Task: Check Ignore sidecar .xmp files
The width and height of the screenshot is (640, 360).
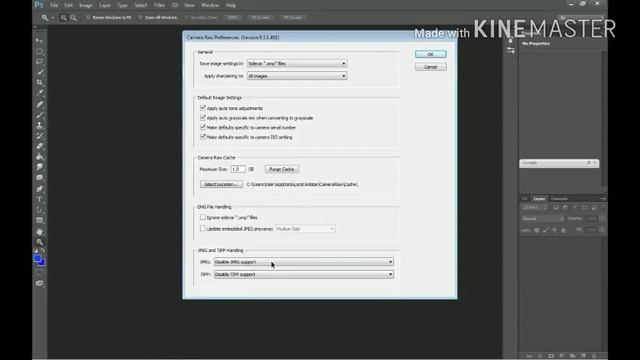Action: (x=203, y=217)
